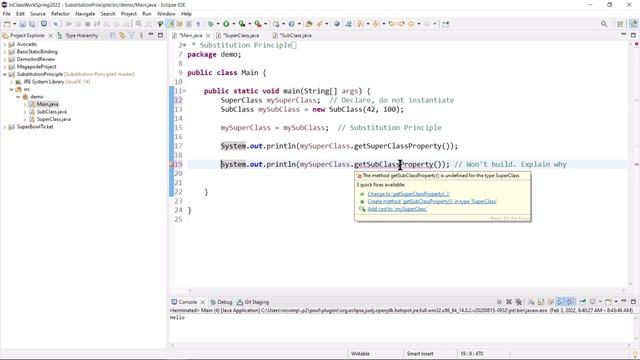Click the error marker in editor overview ruler

point(636,164)
